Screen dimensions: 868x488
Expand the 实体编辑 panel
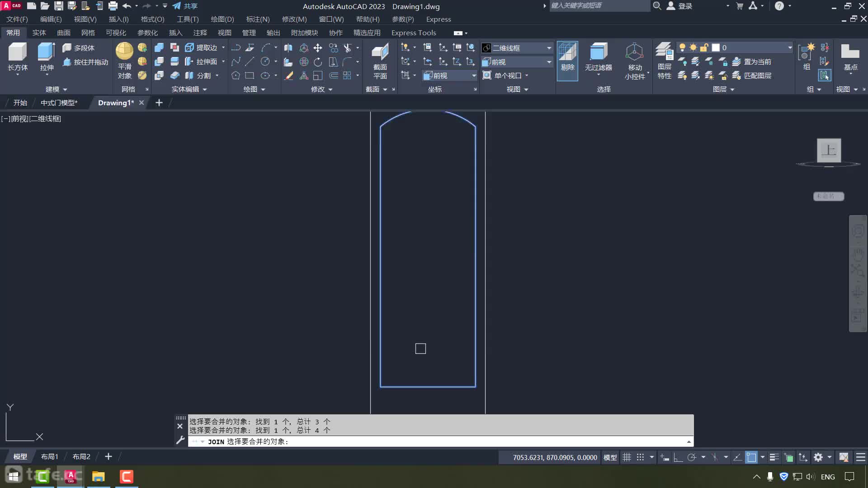tap(189, 89)
